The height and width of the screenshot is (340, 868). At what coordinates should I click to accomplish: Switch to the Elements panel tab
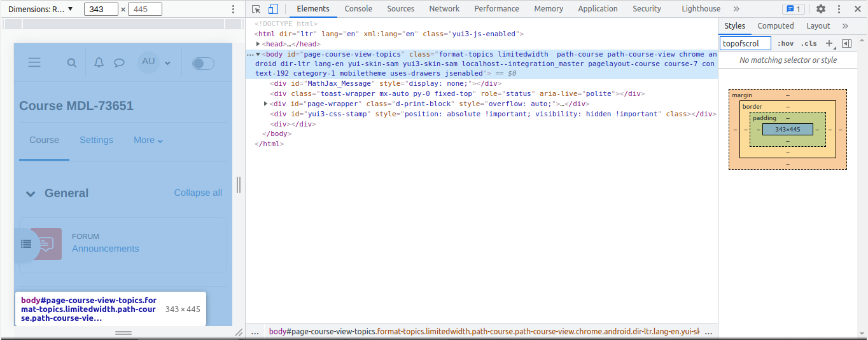[x=313, y=9]
